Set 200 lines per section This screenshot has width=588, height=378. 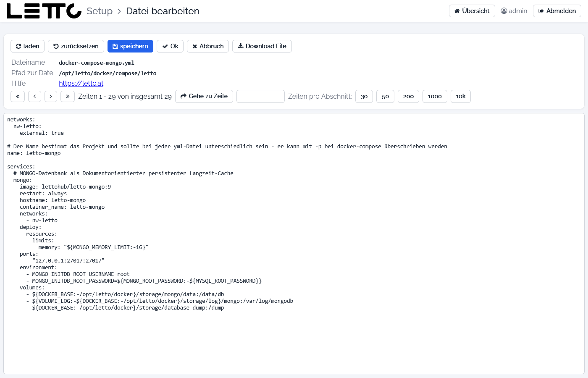point(408,96)
